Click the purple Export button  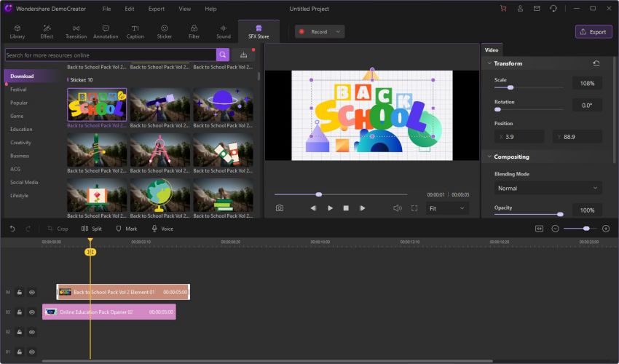click(594, 32)
